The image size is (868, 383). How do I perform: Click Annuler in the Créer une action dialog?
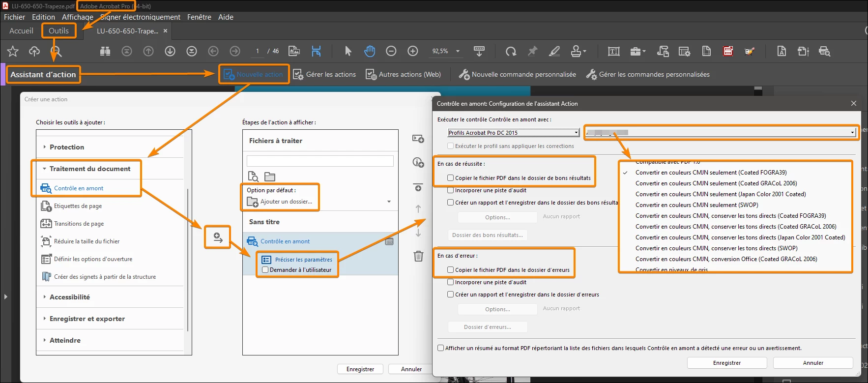411,369
